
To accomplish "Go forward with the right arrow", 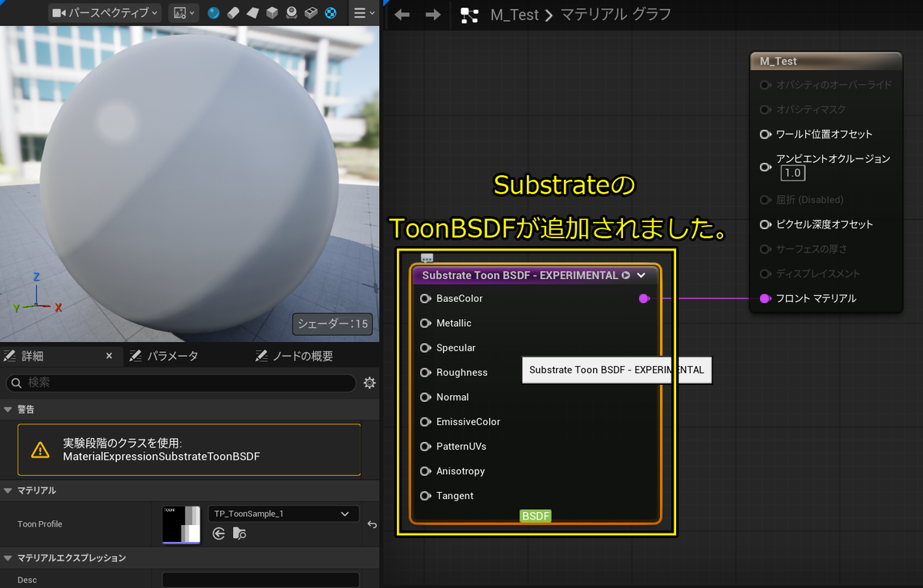I will [433, 15].
